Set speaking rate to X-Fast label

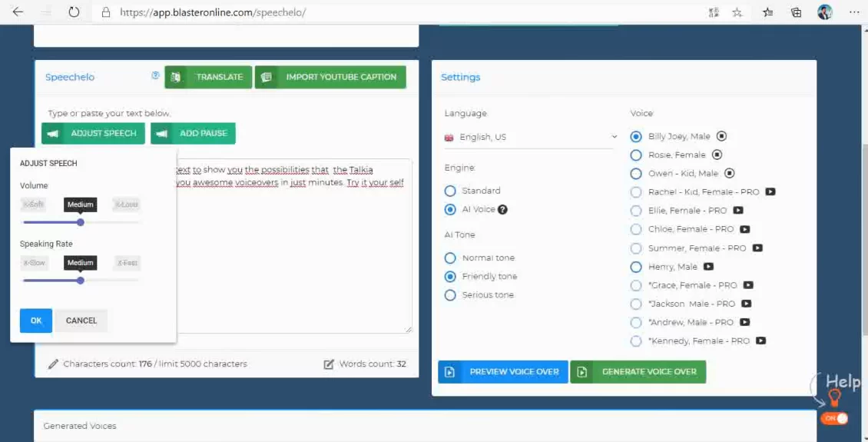(x=128, y=263)
